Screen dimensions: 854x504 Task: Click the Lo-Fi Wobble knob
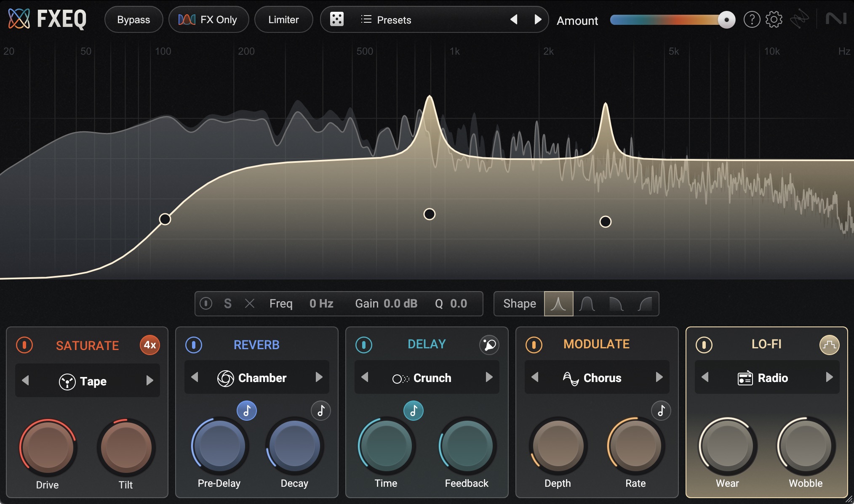coord(806,446)
